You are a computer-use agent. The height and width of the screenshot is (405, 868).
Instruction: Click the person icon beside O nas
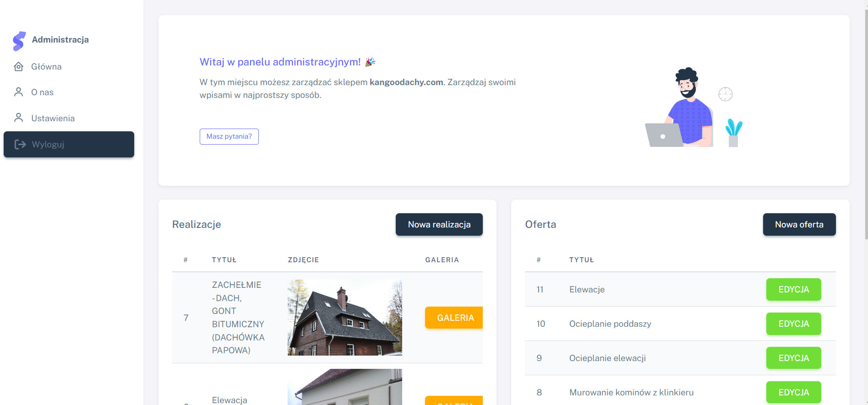pos(19,92)
